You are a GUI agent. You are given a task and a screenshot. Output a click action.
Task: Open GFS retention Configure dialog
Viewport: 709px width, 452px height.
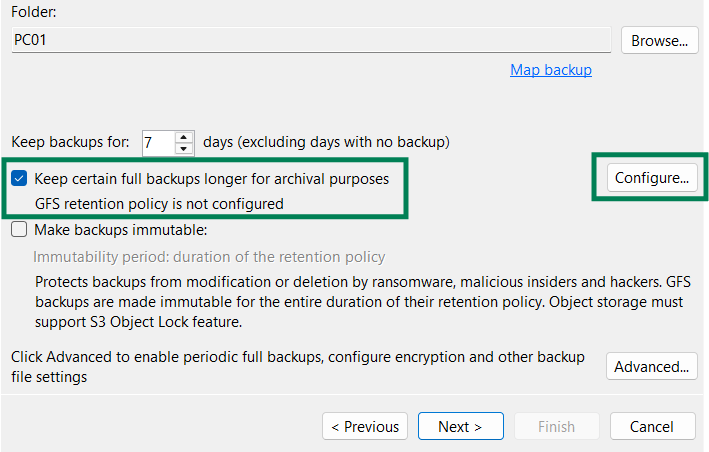[x=651, y=179]
